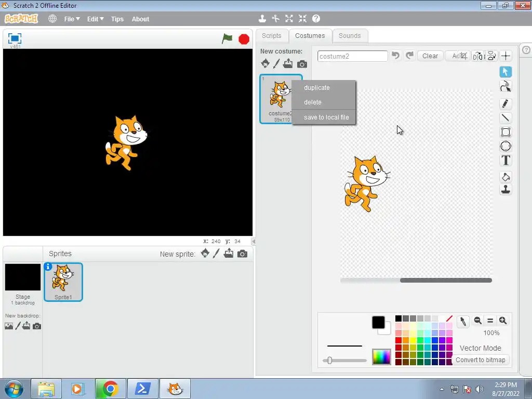Crop the costume with crop icon
The width and height of the screenshot is (532, 399).
464,56
